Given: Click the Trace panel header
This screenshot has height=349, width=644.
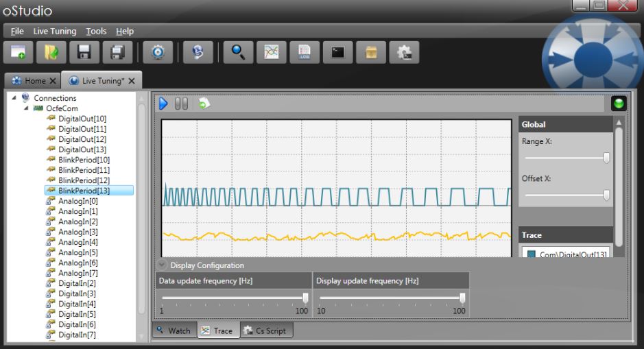Looking at the screenshot, I should coord(566,235).
